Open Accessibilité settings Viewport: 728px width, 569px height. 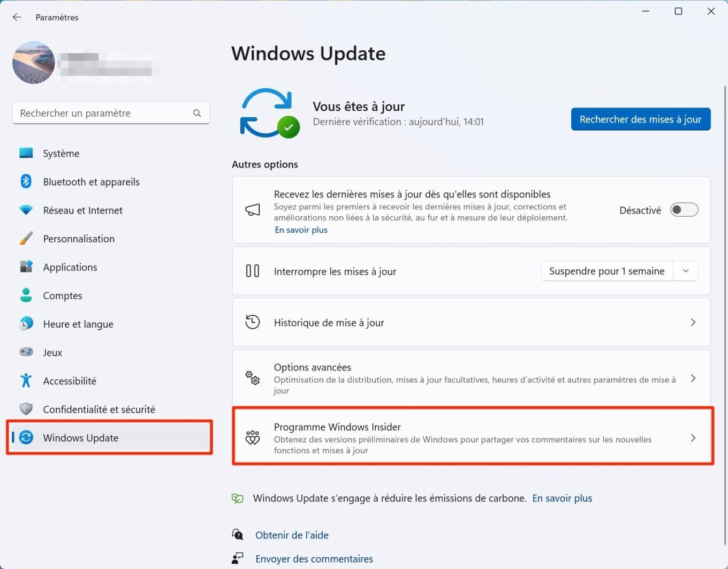click(x=111, y=381)
